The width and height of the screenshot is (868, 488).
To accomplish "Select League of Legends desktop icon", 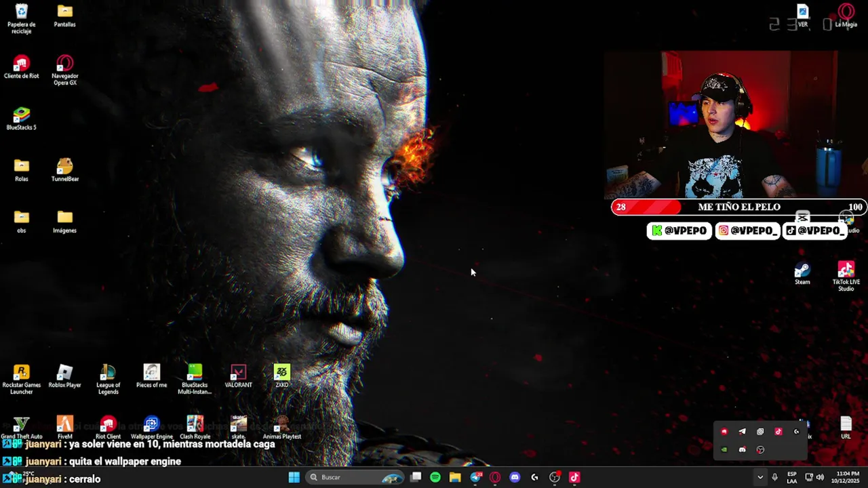I will pyautogui.click(x=108, y=379).
